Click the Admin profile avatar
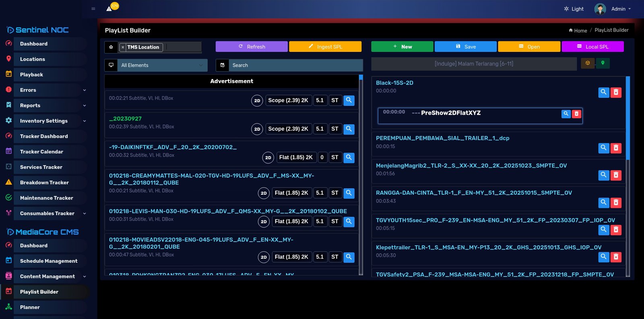This screenshot has width=644, height=319. click(x=600, y=9)
